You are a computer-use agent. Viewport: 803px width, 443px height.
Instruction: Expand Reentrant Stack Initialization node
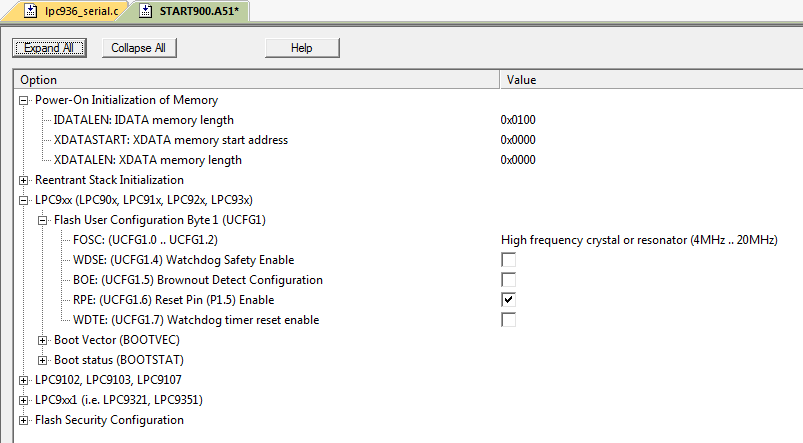(24, 180)
